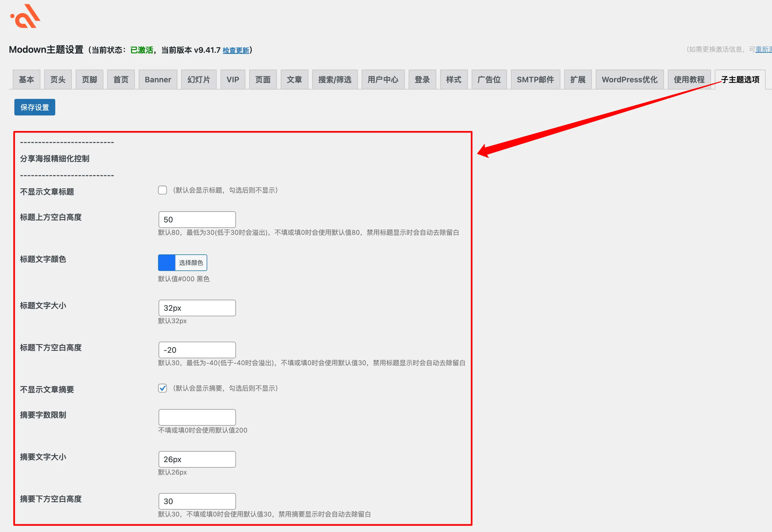Click the 默认值#000 黑色 hint text
The image size is (772, 532).
pos(184,279)
